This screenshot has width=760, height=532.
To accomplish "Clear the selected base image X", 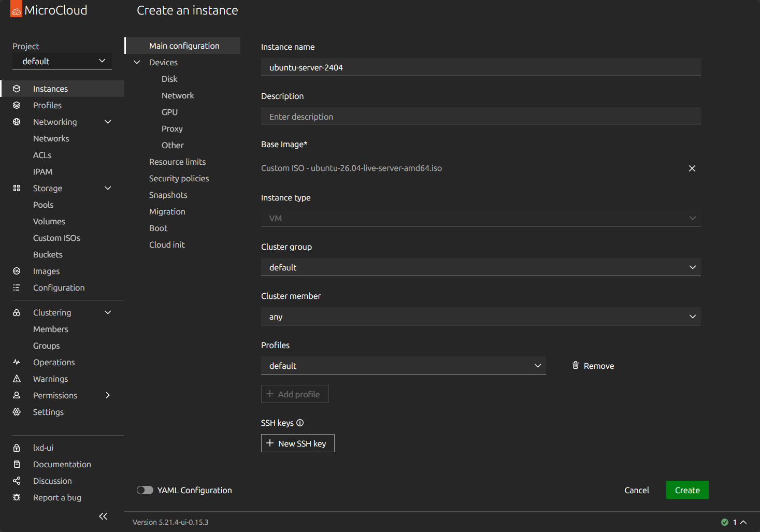I will 692,168.
